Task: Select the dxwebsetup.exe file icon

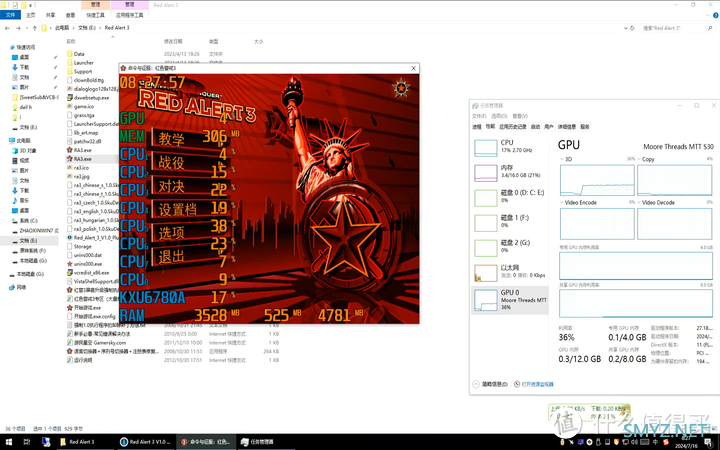Action: click(70, 97)
